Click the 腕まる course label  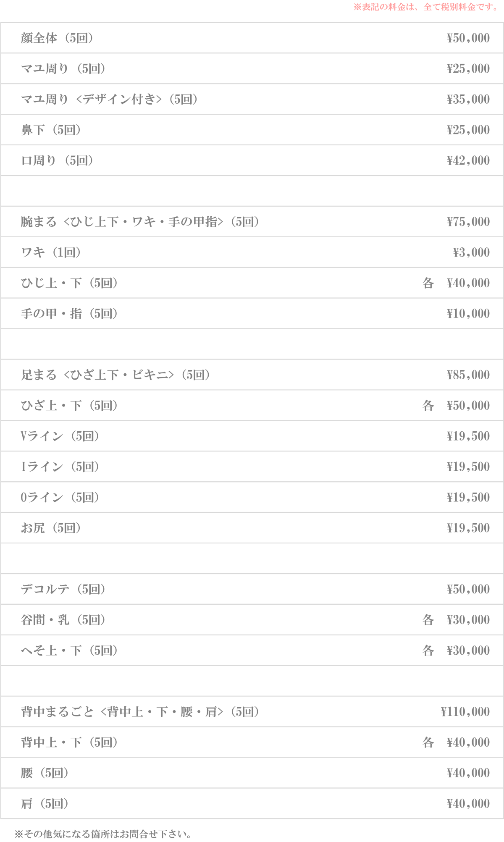tap(140, 222)
